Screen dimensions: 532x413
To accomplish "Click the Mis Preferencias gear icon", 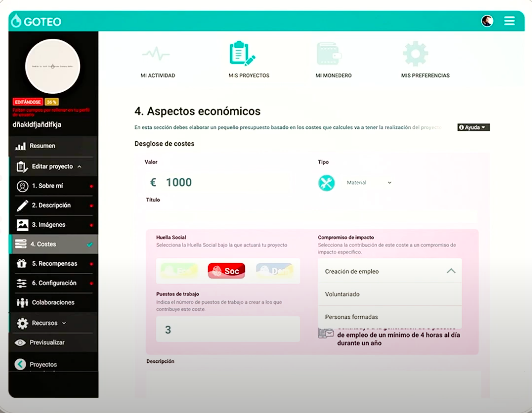I will pyautogui.click(x=415, y=54).
